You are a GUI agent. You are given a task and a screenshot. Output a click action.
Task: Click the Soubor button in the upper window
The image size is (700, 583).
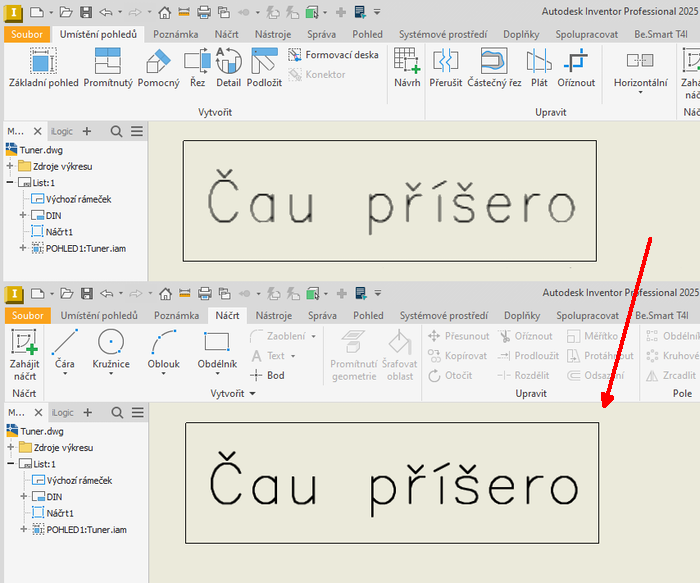click(x=26, y=34)
